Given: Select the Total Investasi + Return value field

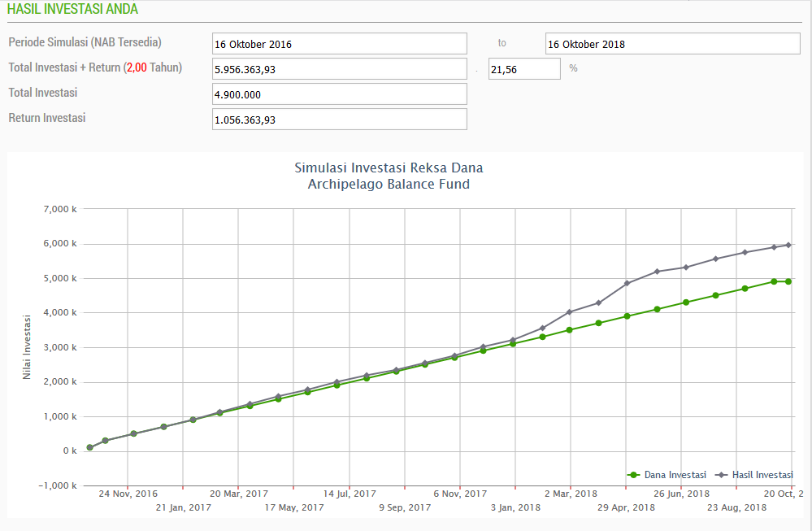Looking at the screenshot, I should click(x=339, y=69).
